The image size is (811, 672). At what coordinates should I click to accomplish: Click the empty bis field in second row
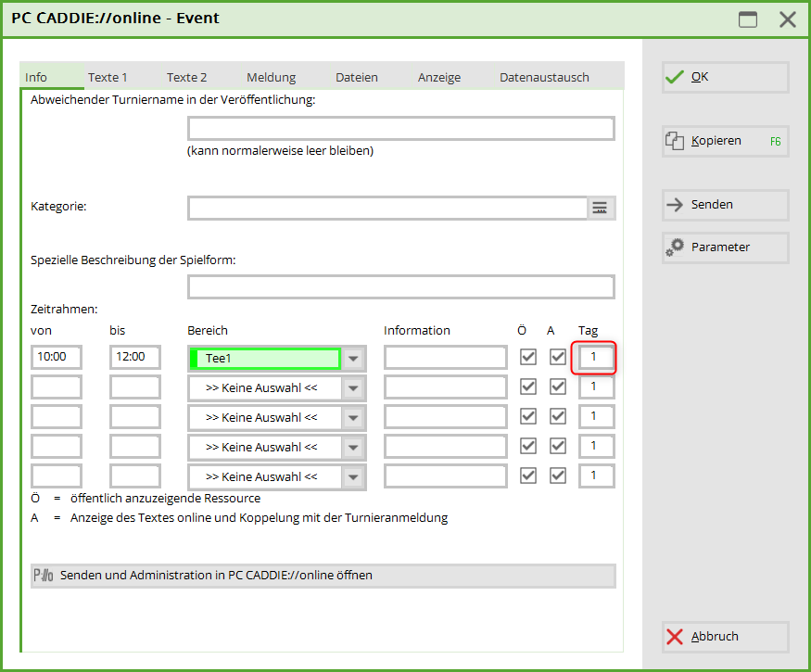click(135, 387)
